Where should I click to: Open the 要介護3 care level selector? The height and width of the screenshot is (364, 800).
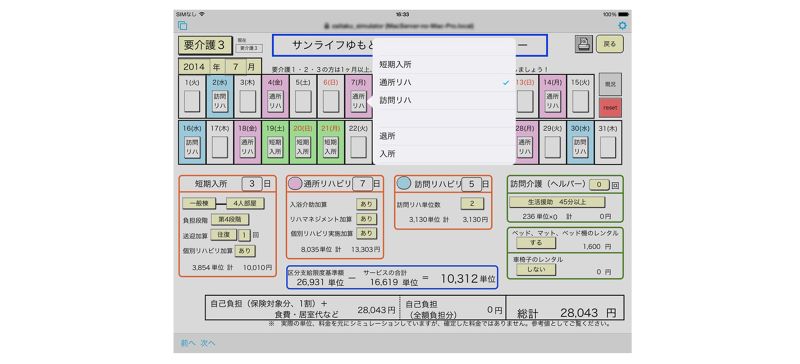point(205,45)
